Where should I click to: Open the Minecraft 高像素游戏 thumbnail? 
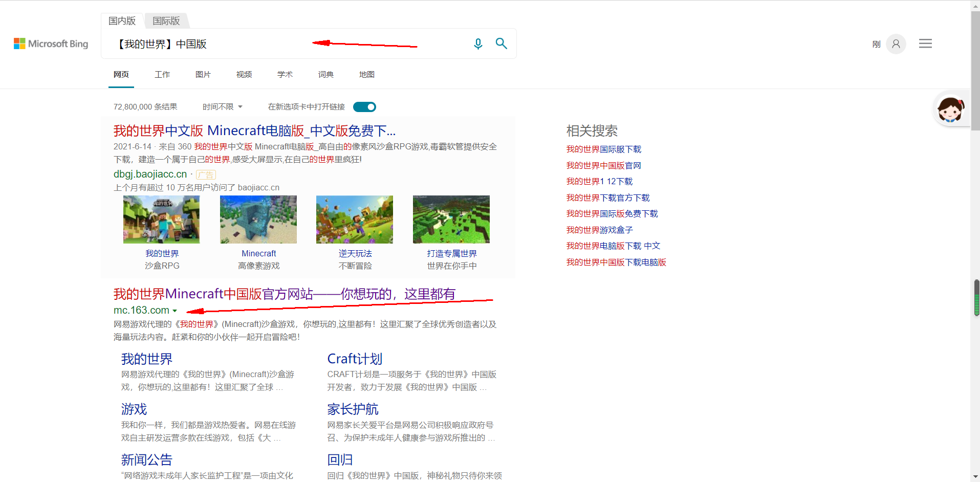[x=258, y=219]
